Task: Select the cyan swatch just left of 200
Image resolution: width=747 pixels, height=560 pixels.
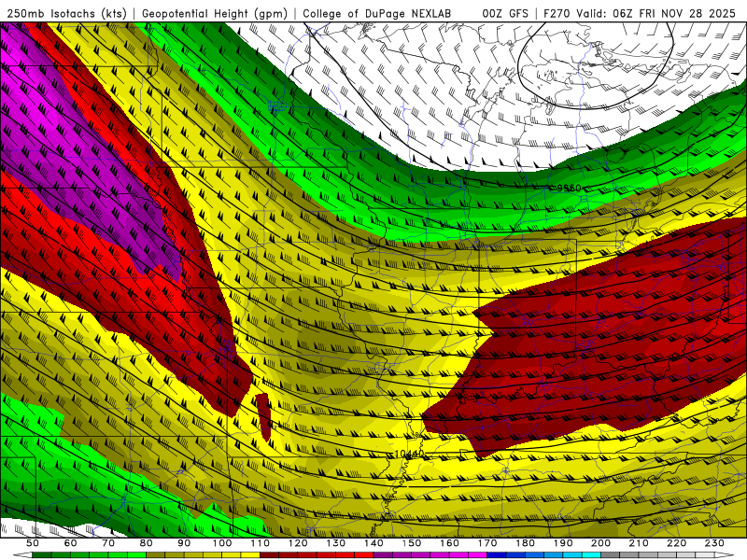Action: point(591,555)
